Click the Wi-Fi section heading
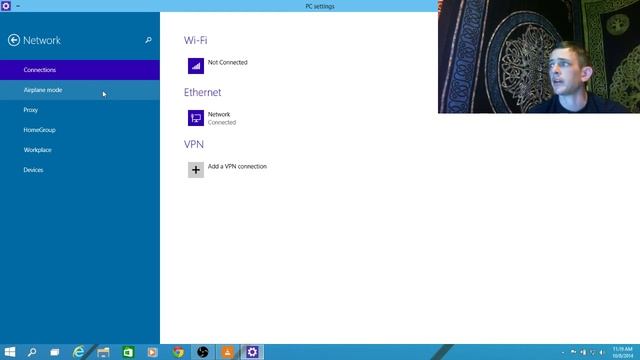This screenshot has width=640, height=360. (x=196, y=40)
